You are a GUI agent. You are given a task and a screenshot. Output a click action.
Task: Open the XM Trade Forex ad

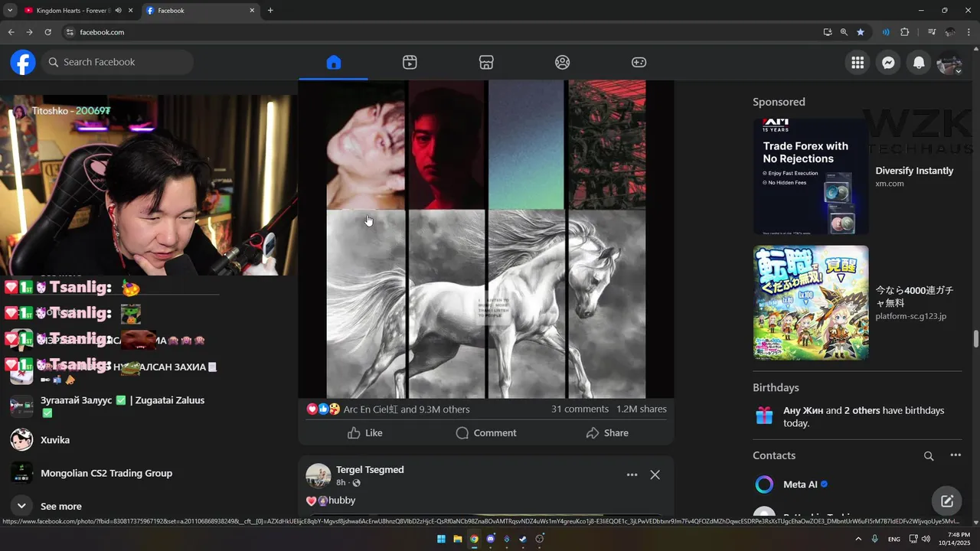811,177
